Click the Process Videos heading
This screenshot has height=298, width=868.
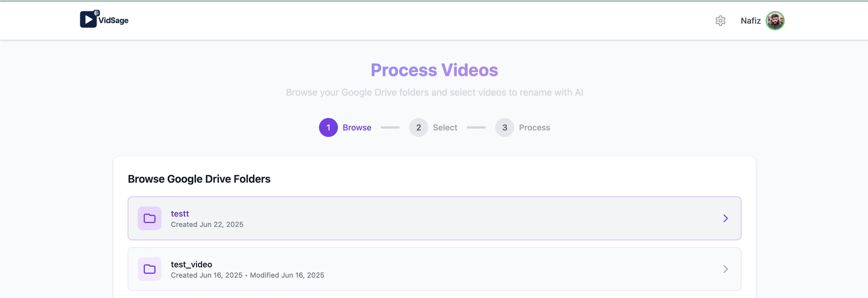(x=435, y=70)
